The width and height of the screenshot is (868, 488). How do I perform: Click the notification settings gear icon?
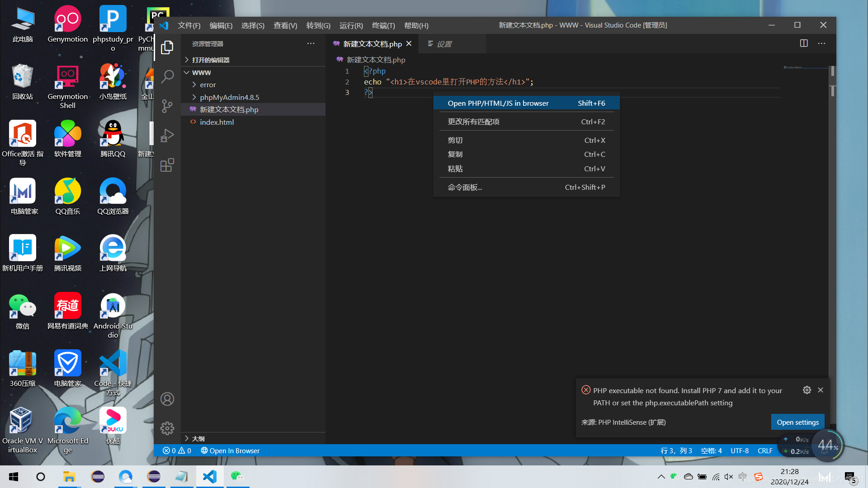pos(807,390)
